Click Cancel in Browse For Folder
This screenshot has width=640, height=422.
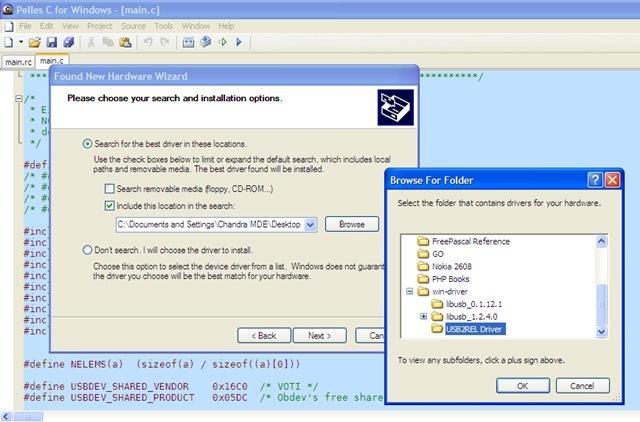coord(582,386)
